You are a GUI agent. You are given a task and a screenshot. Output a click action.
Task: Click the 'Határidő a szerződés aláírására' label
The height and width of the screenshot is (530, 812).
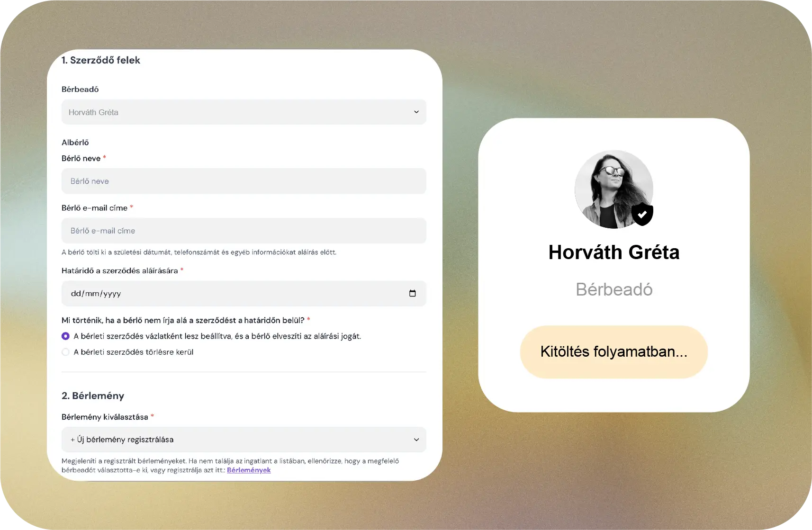119,271
